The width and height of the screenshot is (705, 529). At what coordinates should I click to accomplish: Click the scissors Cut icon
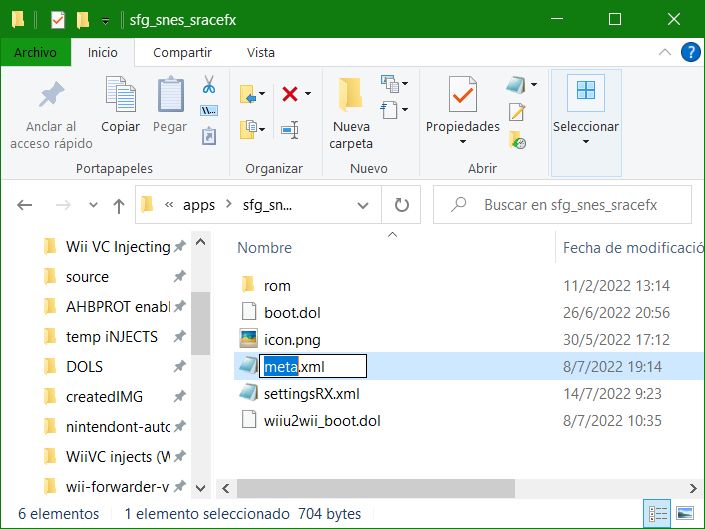point(209,84)
